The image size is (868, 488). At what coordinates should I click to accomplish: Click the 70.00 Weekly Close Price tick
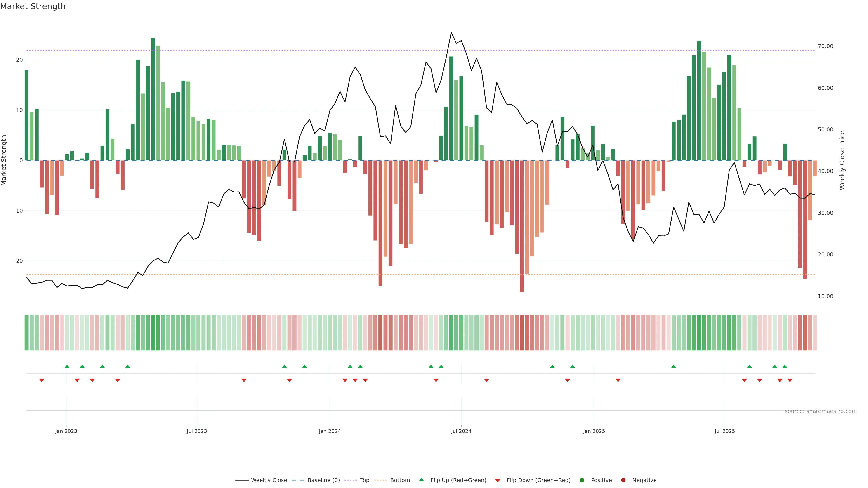(825, 46)
